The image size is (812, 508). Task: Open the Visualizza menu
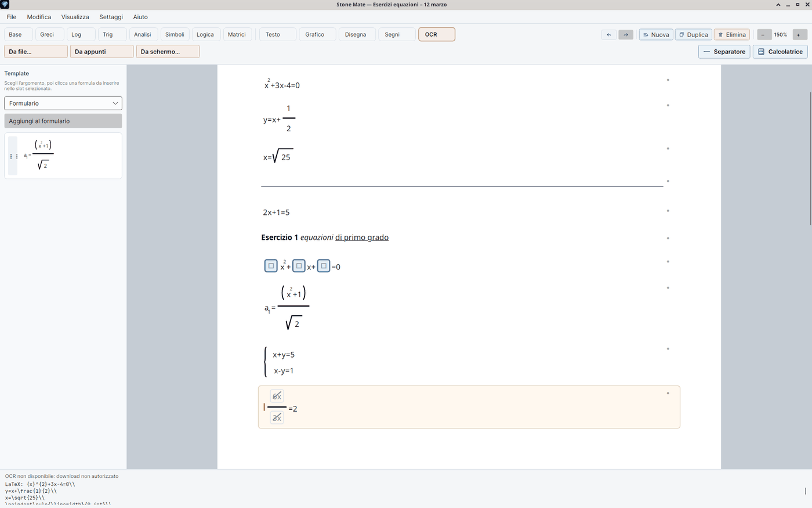(x=75, y=17)
